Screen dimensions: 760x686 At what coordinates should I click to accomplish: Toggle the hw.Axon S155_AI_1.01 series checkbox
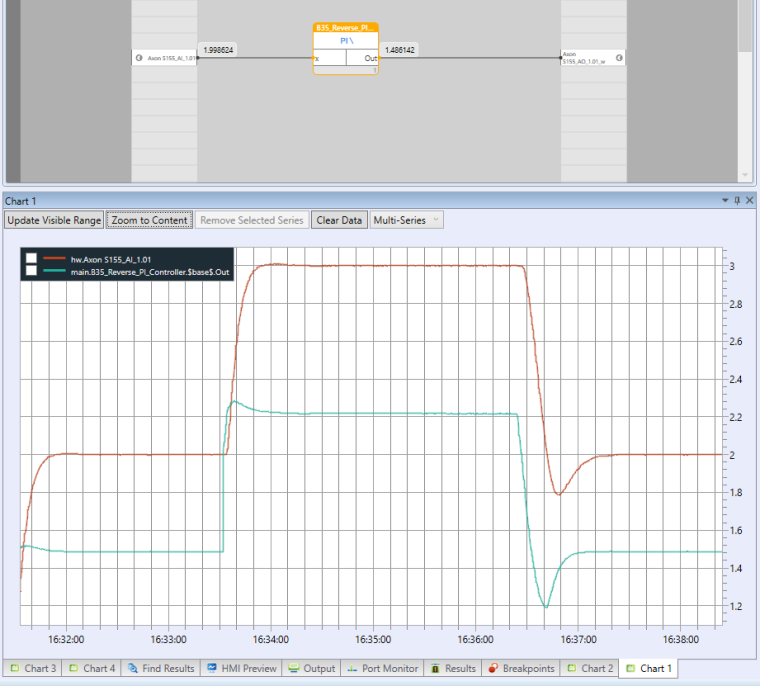coord(32,259)
